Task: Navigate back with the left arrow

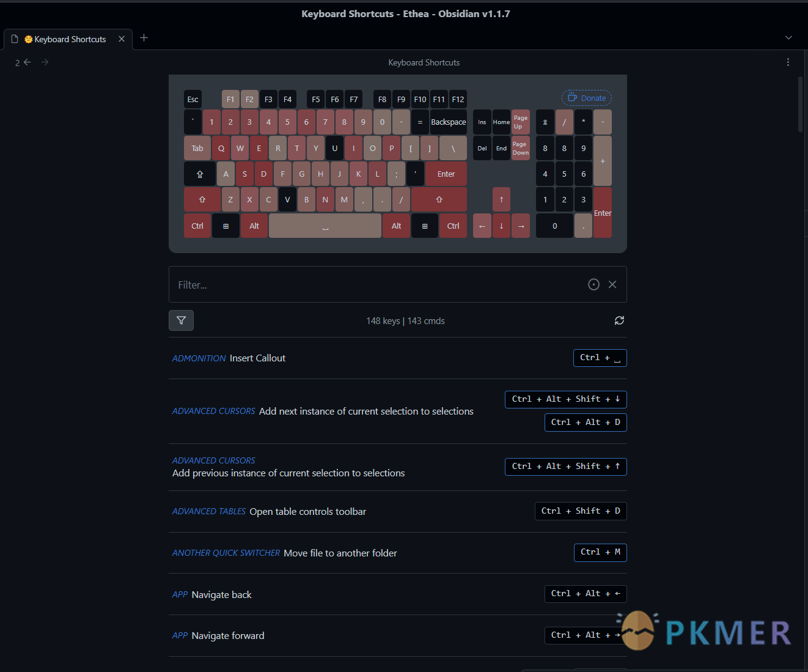Action: click(x=27, y=62)
